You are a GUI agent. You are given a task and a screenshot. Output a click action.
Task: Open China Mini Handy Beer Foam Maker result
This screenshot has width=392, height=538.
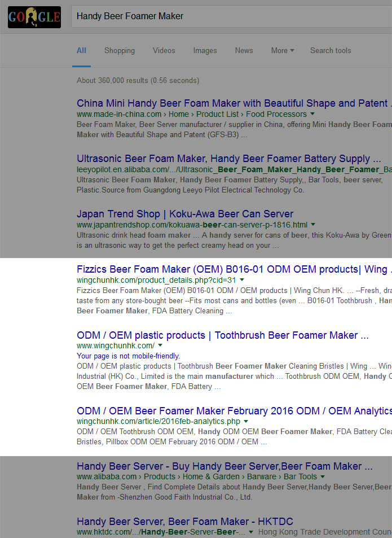click(x=234, y=103)
